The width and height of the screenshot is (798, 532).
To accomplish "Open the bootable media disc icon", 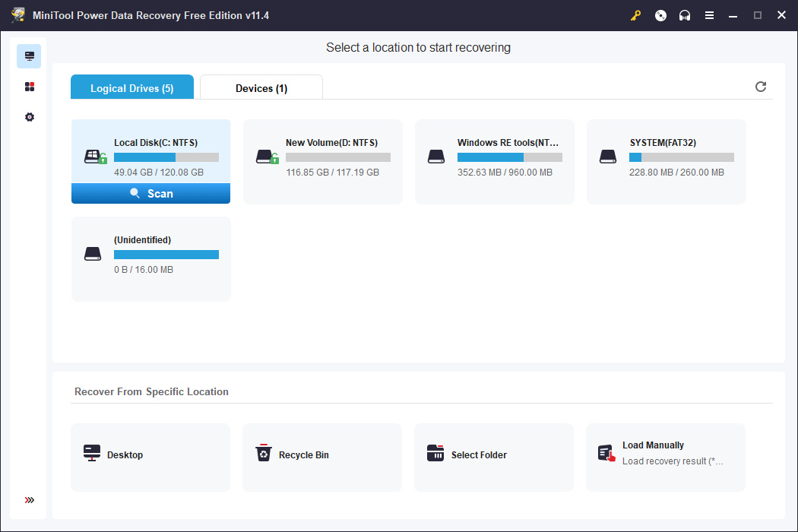I will pos(660,15).
